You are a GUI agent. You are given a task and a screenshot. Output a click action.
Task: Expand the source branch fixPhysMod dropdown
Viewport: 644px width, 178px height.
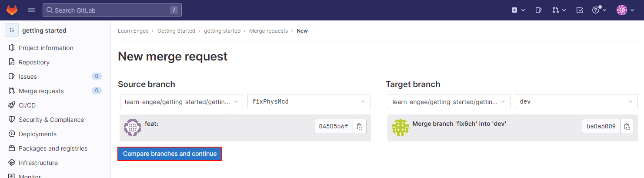click(309, 101)
